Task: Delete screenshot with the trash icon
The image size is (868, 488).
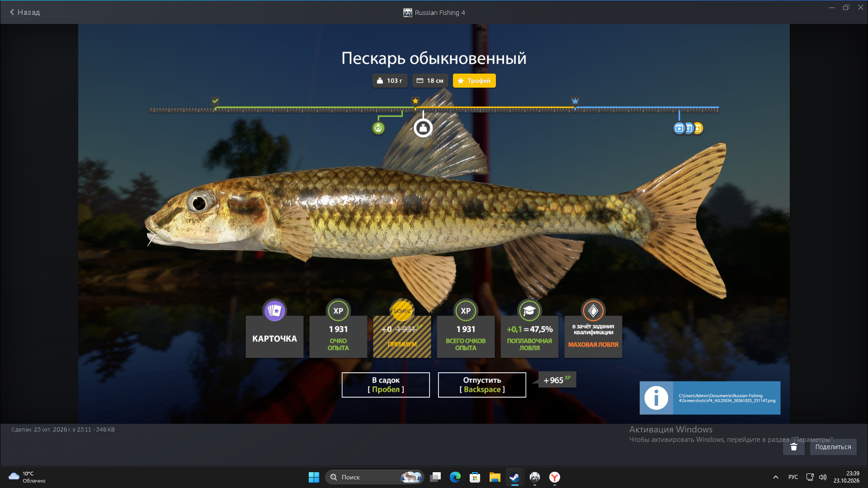Action: [794, 447]
